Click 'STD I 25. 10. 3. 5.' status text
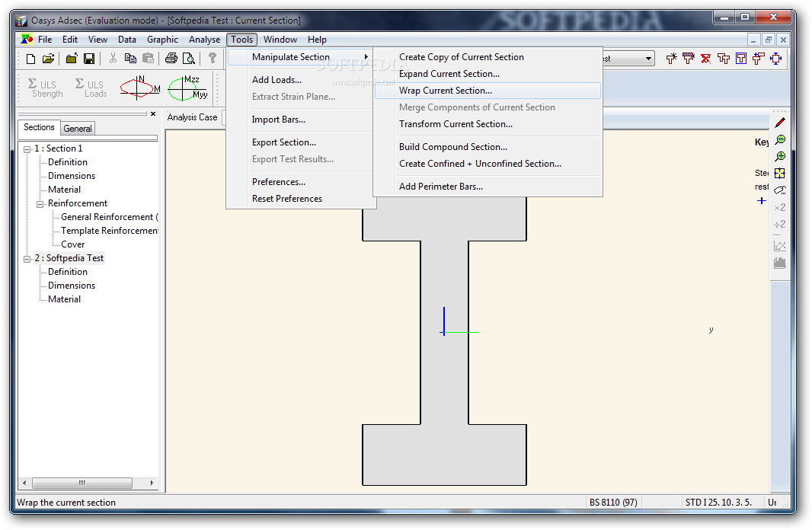812x530 pixels. (718, 502)
